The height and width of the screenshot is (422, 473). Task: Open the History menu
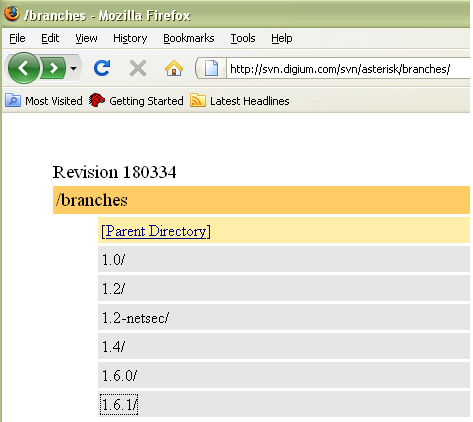pyautogui.click(x=130, y=39)
